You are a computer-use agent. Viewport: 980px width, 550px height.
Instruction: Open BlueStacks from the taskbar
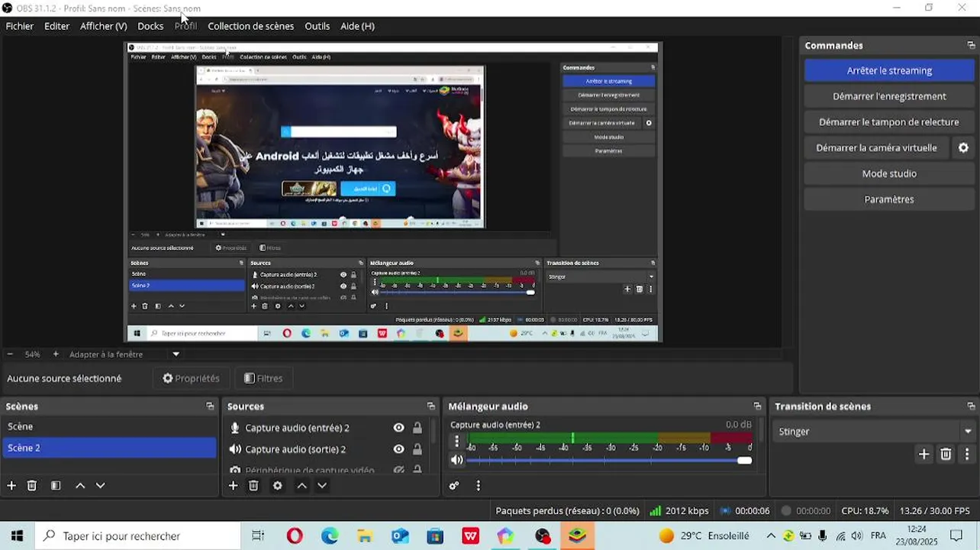click(x=577, y=536)
